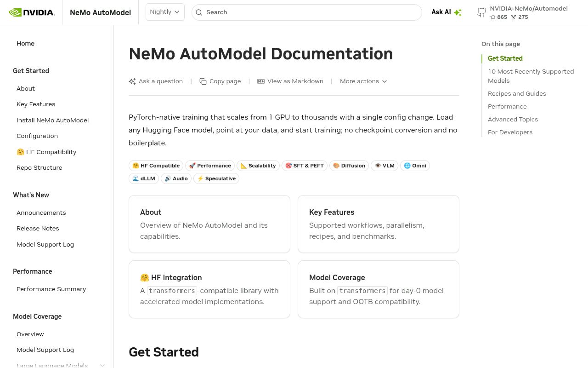Open the Model Coverage card

[x=379, y=289]
